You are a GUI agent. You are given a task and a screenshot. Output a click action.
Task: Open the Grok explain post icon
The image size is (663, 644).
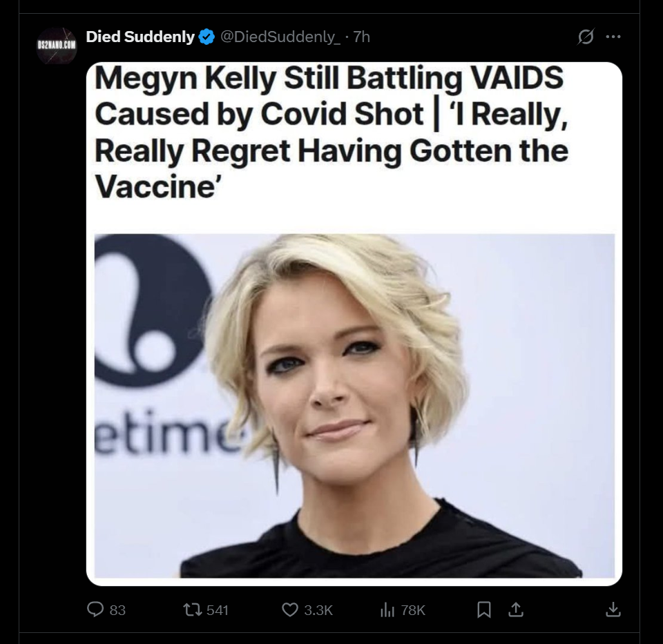tap(586, 37)
